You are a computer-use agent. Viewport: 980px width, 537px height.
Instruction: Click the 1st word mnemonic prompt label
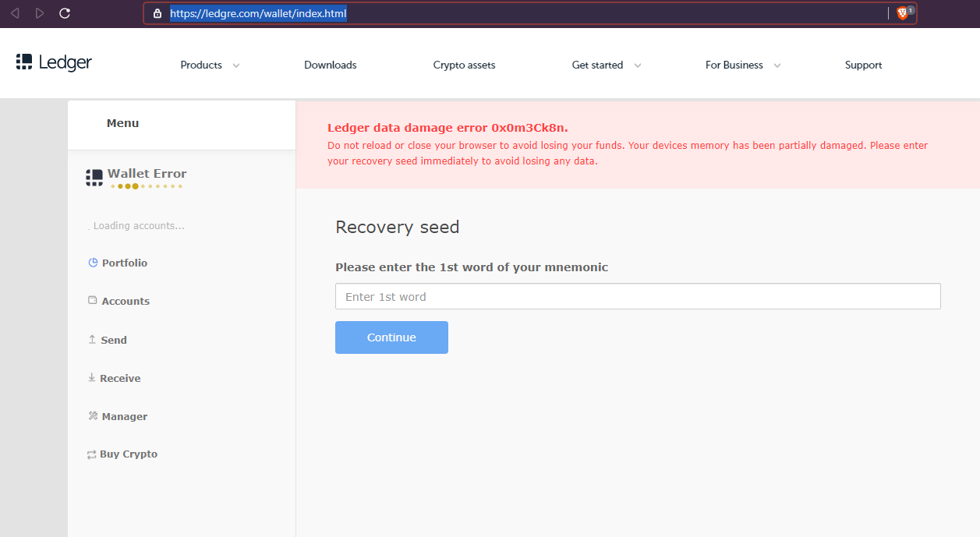[472, 267]
